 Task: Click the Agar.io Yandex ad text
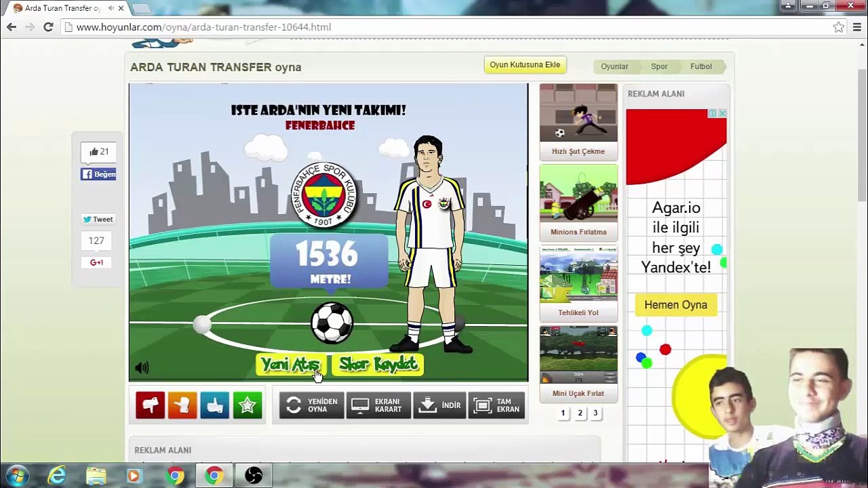[676, 237]
